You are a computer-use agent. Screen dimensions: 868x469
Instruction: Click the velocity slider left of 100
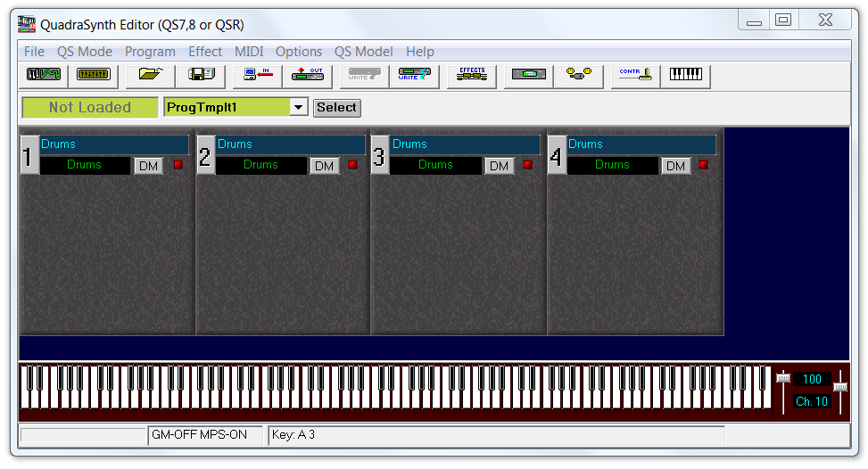(x=783, y=379)
